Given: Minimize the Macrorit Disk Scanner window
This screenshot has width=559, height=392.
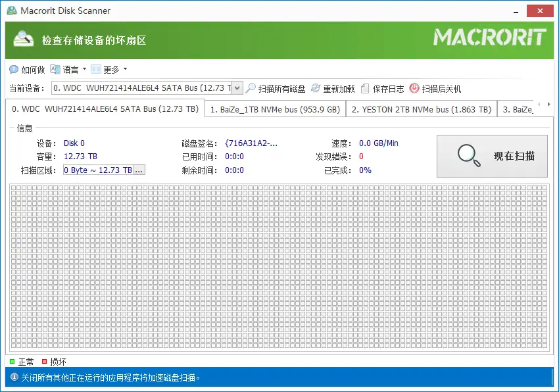Looking at the screenshot, I should pyautogui.click(x=516, y=11).
